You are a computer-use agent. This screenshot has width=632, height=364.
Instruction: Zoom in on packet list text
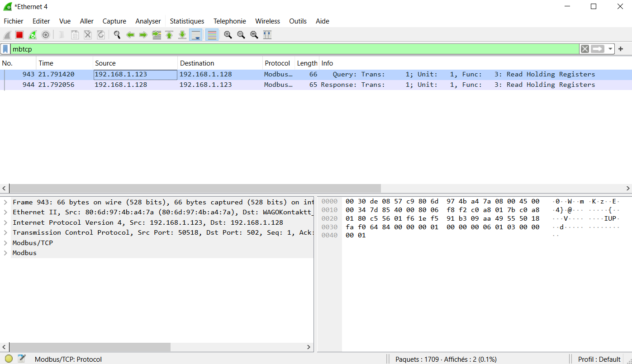(228, 35)
